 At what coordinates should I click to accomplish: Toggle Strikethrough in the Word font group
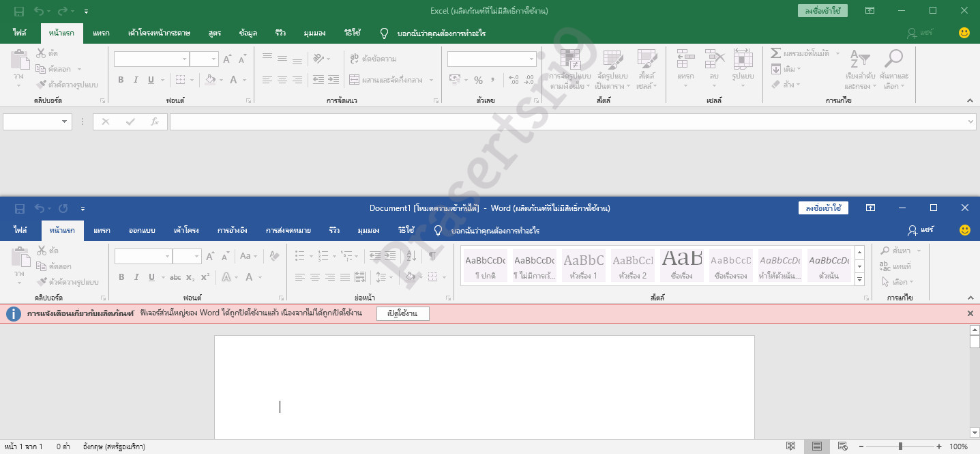pos(175,277)
